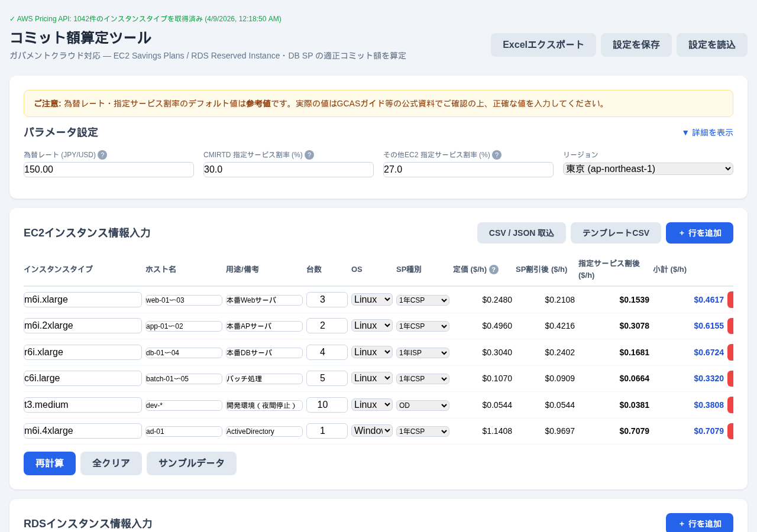Image resolution: width=757 pixels, height=532 pixels.
Task: Click the コミット額算定ツール title
Action: 80,37
